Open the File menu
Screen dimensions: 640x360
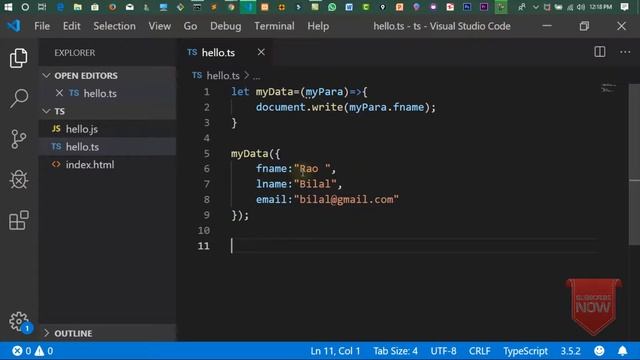pos(42,26)
